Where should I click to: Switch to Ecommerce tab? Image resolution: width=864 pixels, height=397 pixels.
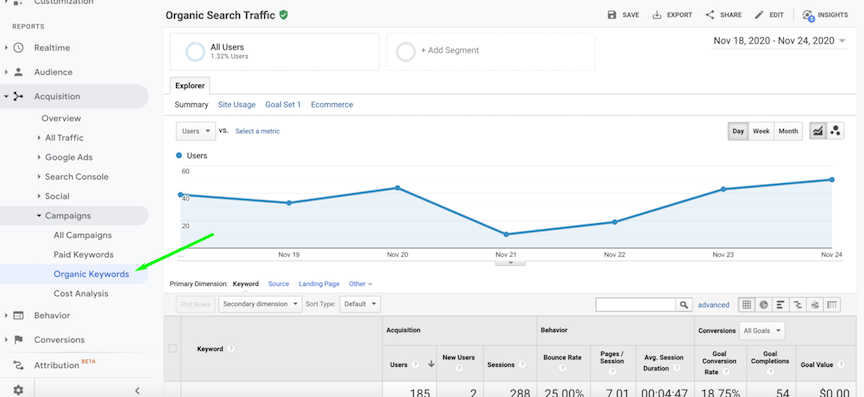tap(332, 105)
